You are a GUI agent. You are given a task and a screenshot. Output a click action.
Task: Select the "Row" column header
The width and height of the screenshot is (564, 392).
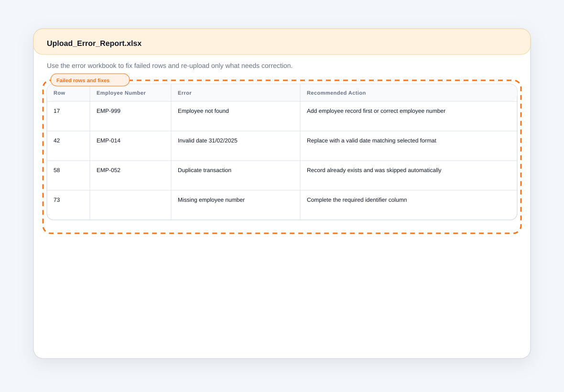coord(59,93)
